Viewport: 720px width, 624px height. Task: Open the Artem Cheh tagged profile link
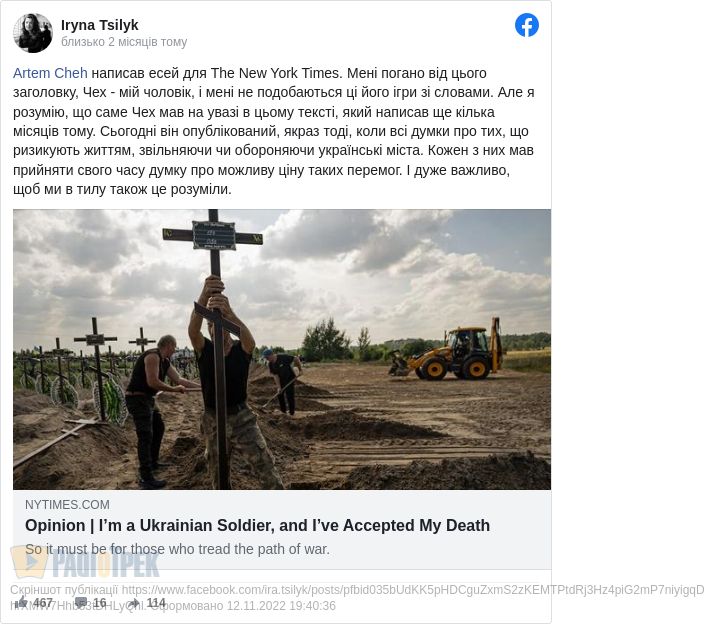pyautogui.click(x=50, y=73)
